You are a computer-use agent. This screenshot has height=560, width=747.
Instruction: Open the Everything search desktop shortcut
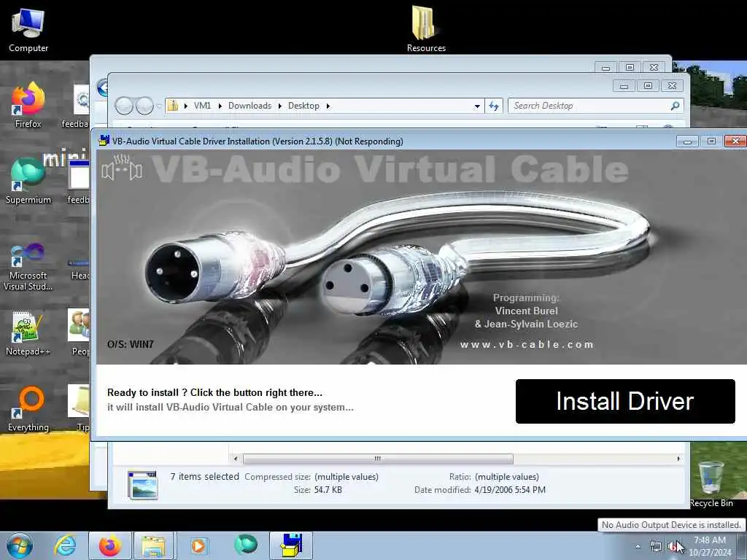(28, 408)
